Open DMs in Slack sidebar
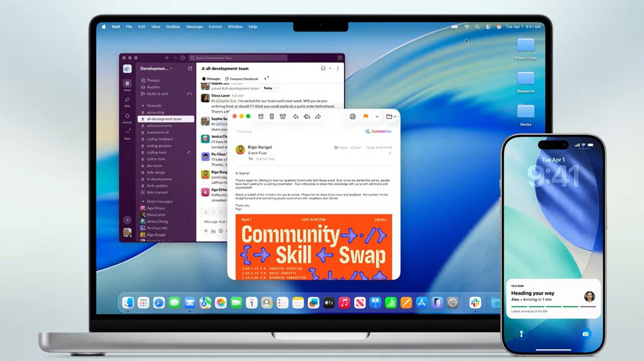Viewport: 644px width, 361px height. point(127,101)
